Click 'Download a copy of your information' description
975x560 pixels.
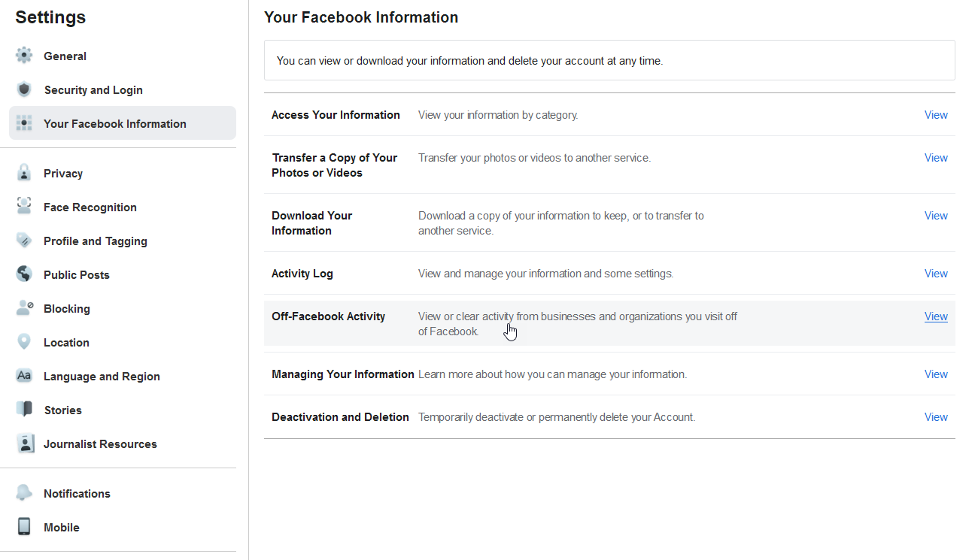coord(561,223)
